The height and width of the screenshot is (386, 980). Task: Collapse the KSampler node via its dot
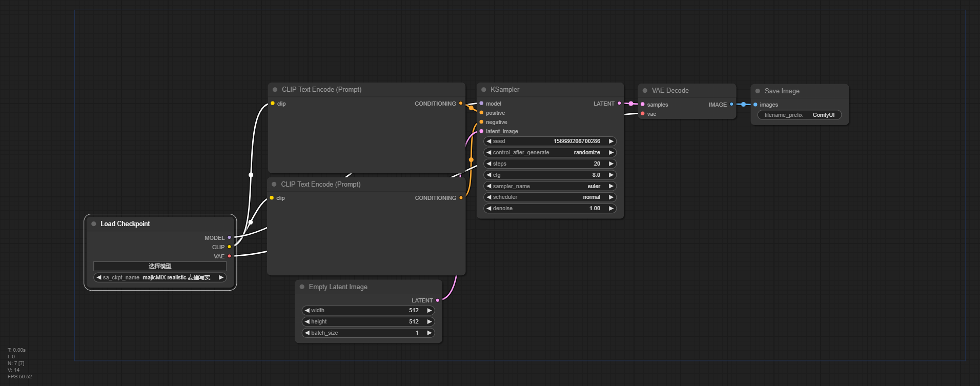click(483, 90)
